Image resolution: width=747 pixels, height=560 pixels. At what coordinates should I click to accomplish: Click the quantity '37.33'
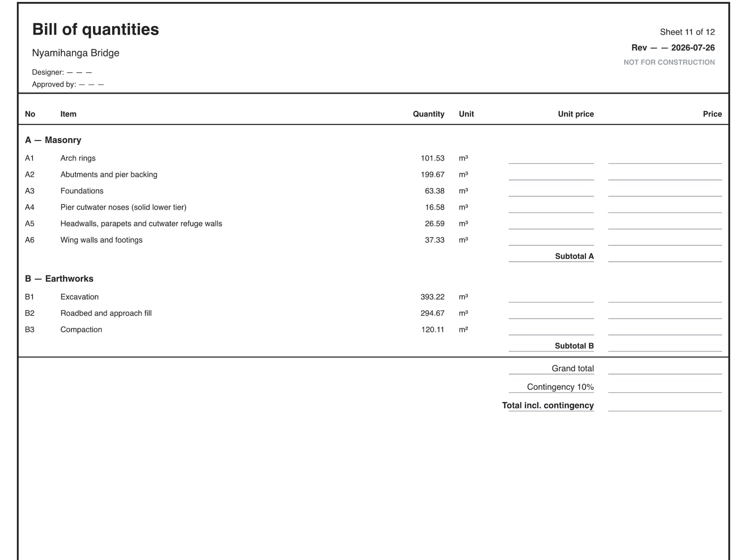pyautogui.click(x=435, y=240)
